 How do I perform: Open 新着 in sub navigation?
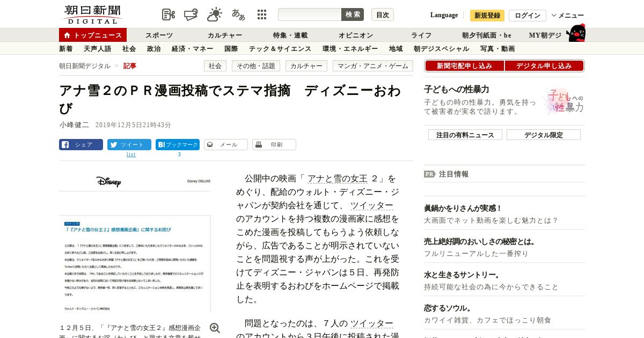[66, 49]
